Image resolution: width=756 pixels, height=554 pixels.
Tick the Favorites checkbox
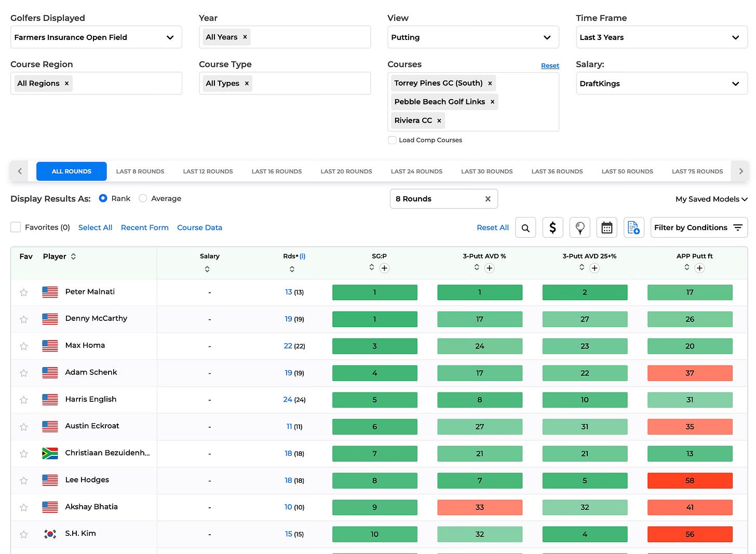[16, 227]
